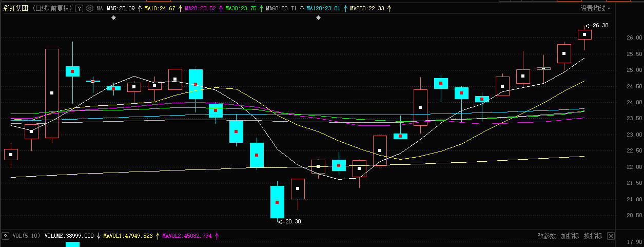Click 换指标 to switch indicator
This screenshot has width=644, height=247.
593,236
